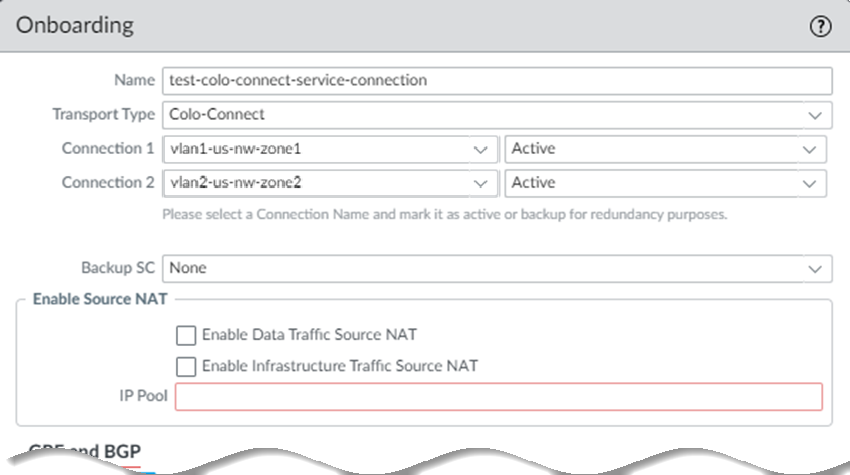Enable Data Traffic Source NAT
Viewport: 850px width, 475px height.
(x=185, y=335)
